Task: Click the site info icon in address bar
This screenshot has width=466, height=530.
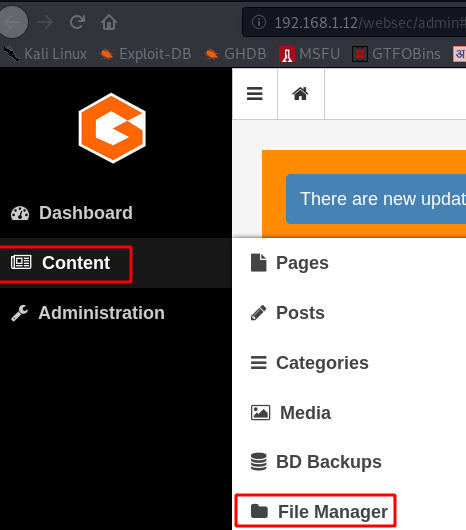Action: click(x=259, y=23)
